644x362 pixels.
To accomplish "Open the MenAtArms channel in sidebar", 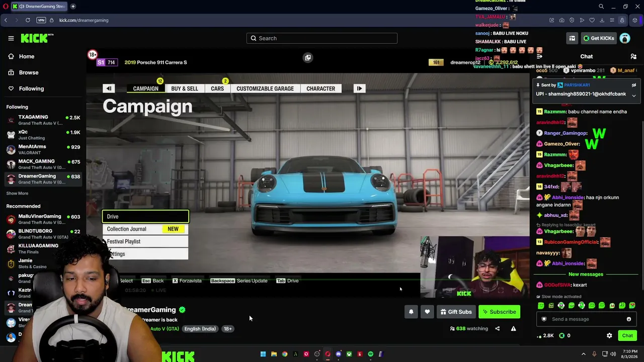I will tap(43, 149).
